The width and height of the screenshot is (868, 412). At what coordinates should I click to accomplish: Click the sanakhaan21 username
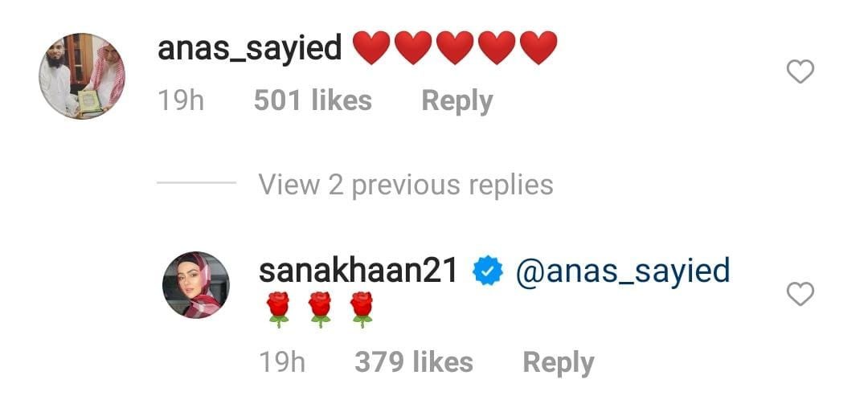click(x=358, y=271)
